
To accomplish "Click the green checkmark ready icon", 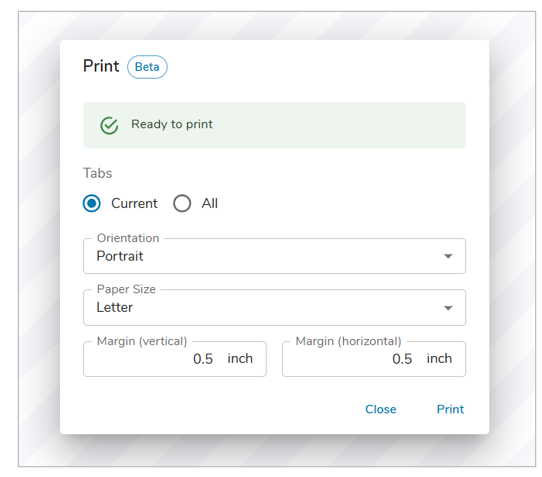I will pyautogui.click(x=109, y=125).
